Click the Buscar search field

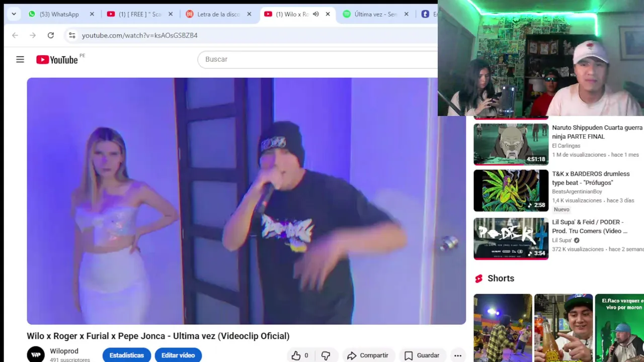(318, 59)
